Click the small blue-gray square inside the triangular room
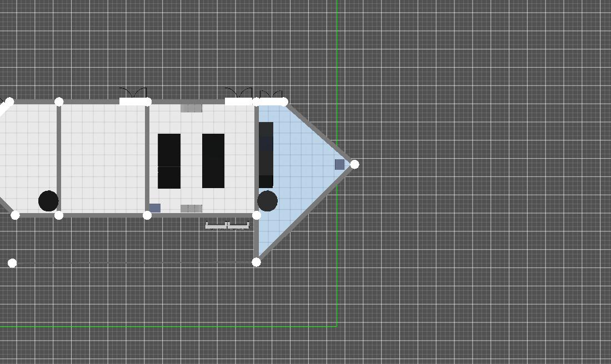 coord(339,164)
